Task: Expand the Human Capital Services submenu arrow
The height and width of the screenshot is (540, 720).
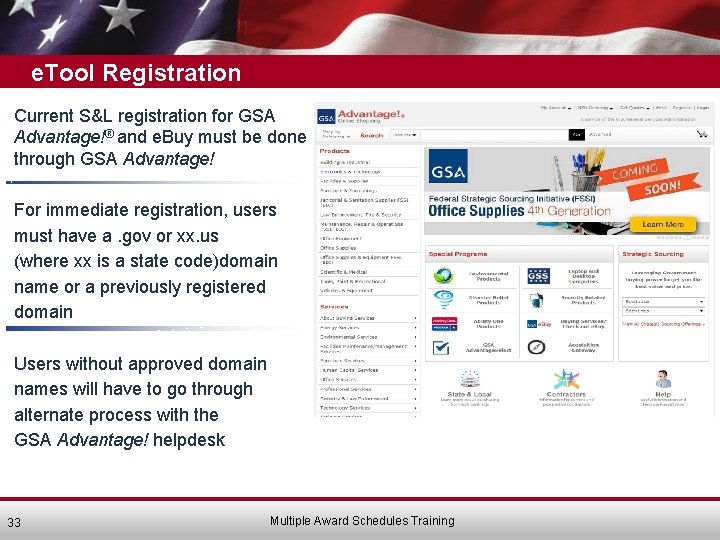Action: (x=415, y=370)
